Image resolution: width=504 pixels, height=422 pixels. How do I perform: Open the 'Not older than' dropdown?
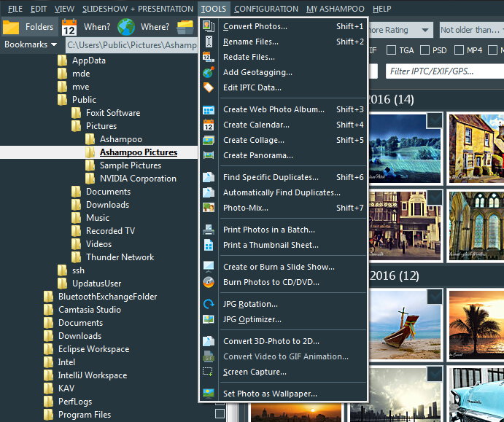(x=470, y=30)
